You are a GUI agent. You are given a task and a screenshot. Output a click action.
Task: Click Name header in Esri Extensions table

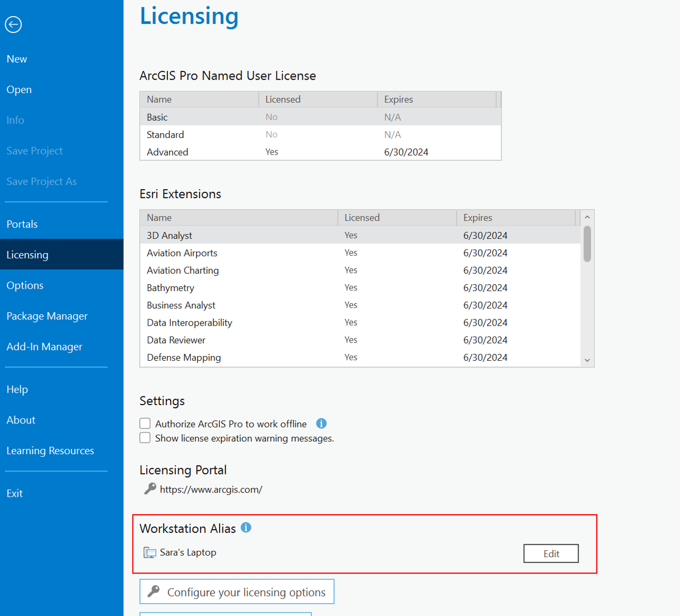239,218
